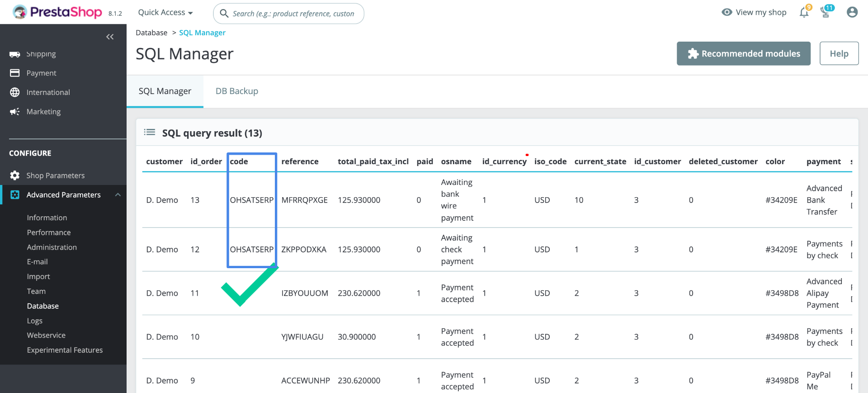Viewport: 868px width, 393px height.
Task: Open the trophy merchant expertise icon
Action: point(826,12)
